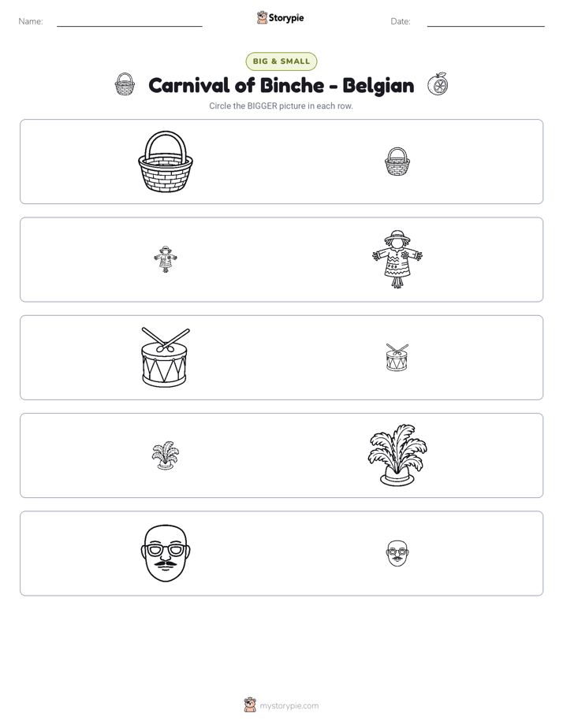This screenshot has width=563, height=728.
Task: Select the small scarecrow figure
Action: click(166, 259)
